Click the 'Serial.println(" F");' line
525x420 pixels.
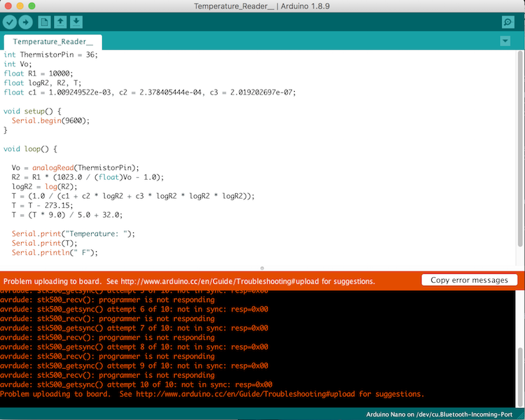[x=55, y=253]
